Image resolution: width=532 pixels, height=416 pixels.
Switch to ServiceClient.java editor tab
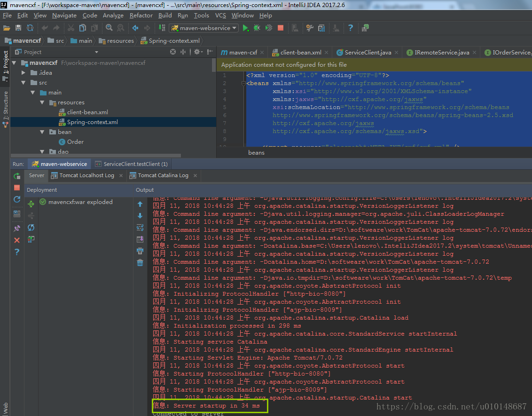pyautogui.click(x=368, y=52)
